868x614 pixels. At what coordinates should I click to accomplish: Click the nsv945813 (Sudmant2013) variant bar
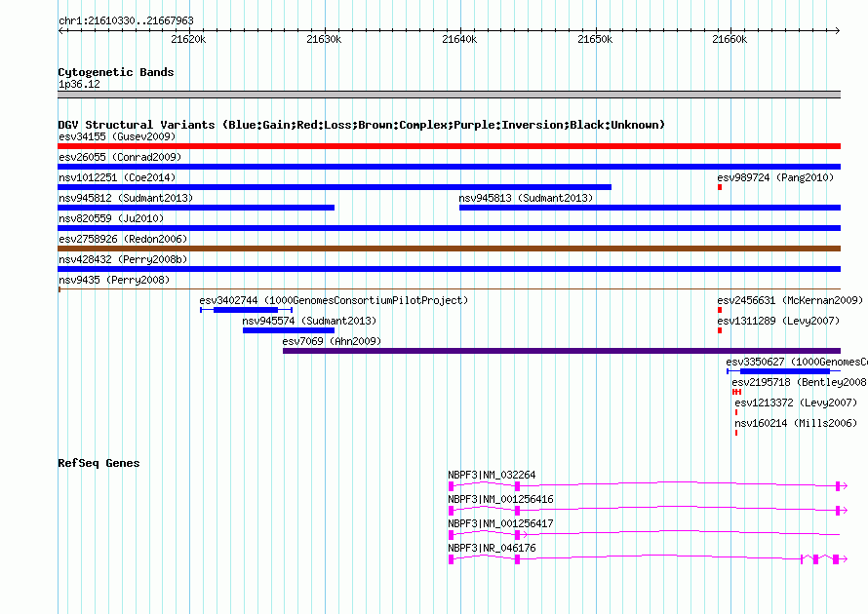coord(650,208)
